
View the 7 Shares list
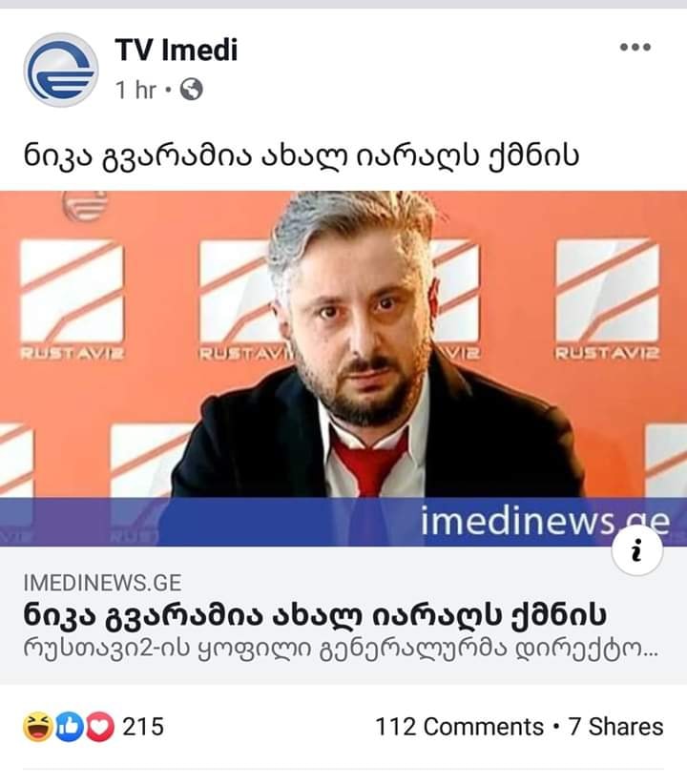[615, 727]
